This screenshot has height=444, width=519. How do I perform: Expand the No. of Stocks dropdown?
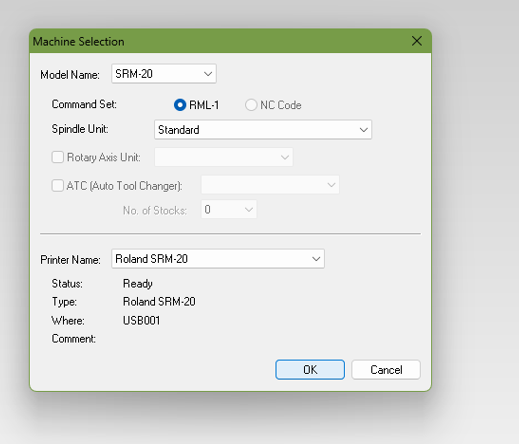[x=229, y=209]
